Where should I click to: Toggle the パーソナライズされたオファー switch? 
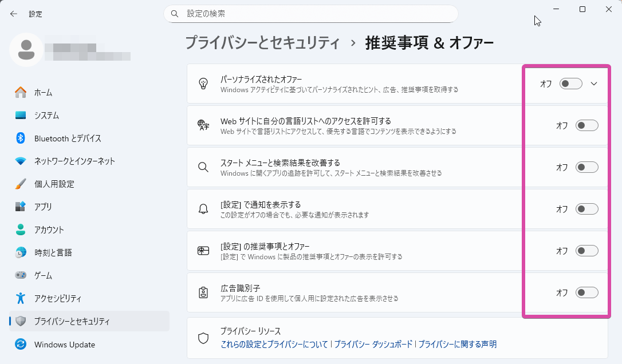click(571, 84)
